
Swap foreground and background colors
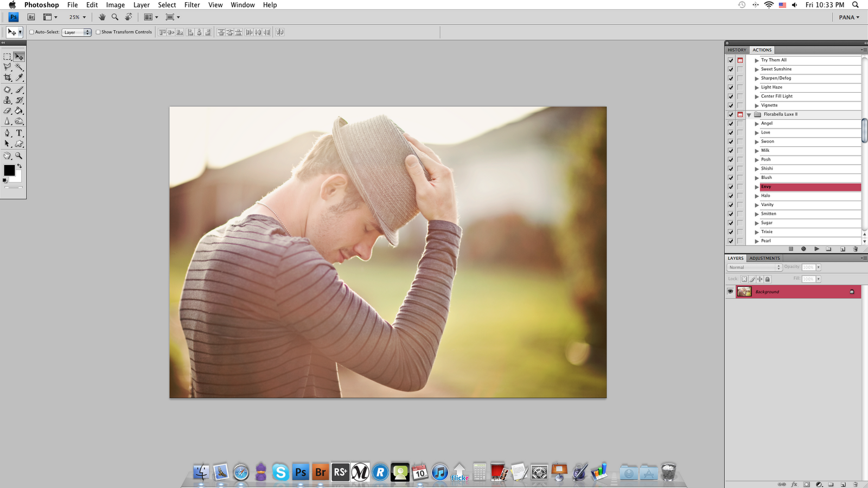pyautogui.click(x=20, y=166)
